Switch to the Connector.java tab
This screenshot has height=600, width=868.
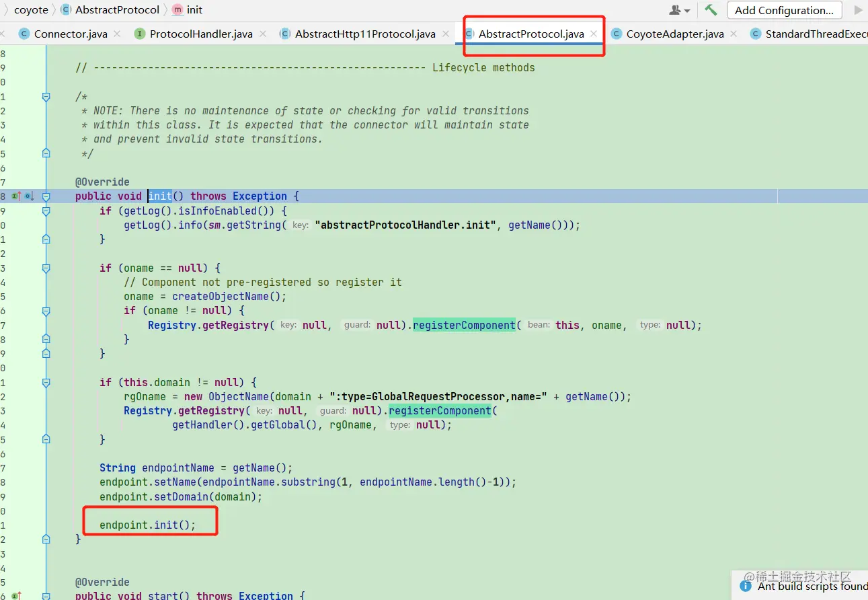(x=71, y=34)
